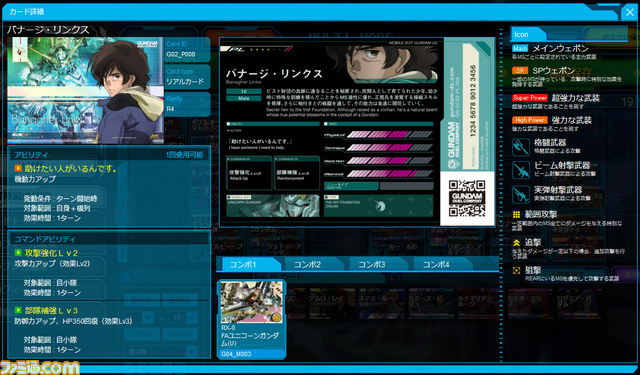Viewport: 640px width, 375px height.
Task: Expand the 部隊補強Lv3 command ability arrow
Action: [18, 311]
